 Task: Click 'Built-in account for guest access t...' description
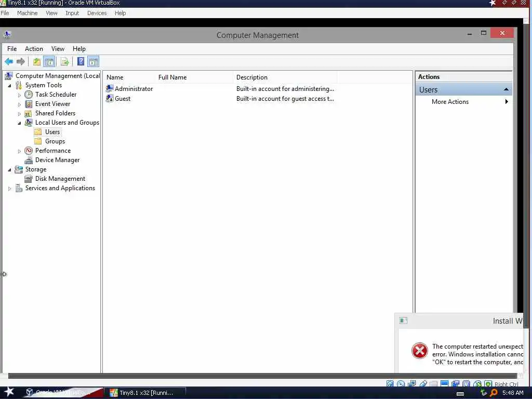point(285,99)
